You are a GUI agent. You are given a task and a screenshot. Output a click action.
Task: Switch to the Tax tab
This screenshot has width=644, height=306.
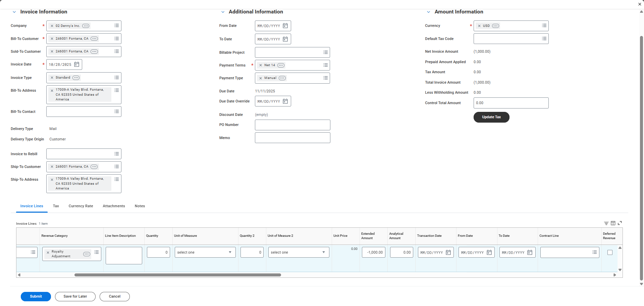click(x=56, y=206)
